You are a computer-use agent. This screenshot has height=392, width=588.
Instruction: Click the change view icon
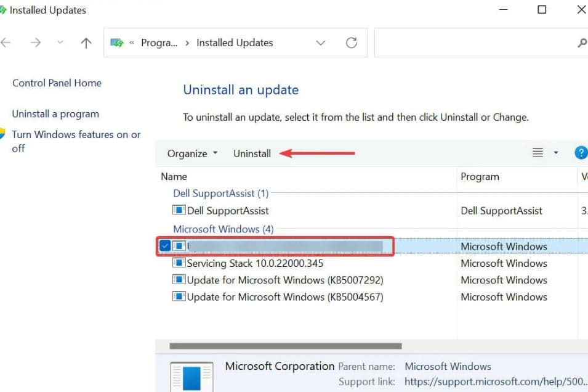(x=538, y=153)
